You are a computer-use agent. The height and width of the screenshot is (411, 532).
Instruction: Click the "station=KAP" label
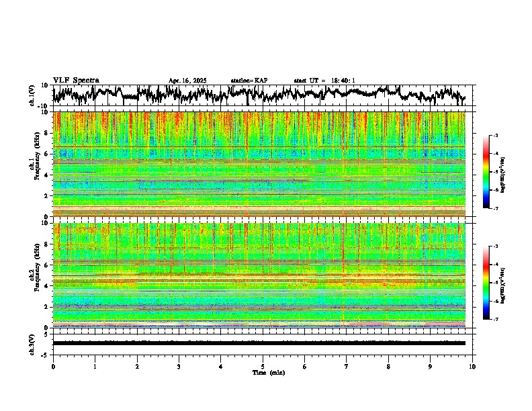[249, 81]
